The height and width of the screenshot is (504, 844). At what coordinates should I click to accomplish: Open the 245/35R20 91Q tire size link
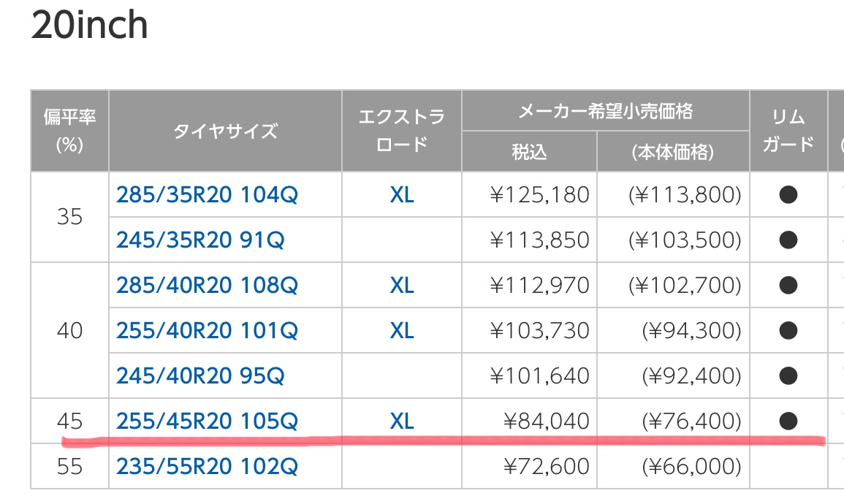pos(200,240)
